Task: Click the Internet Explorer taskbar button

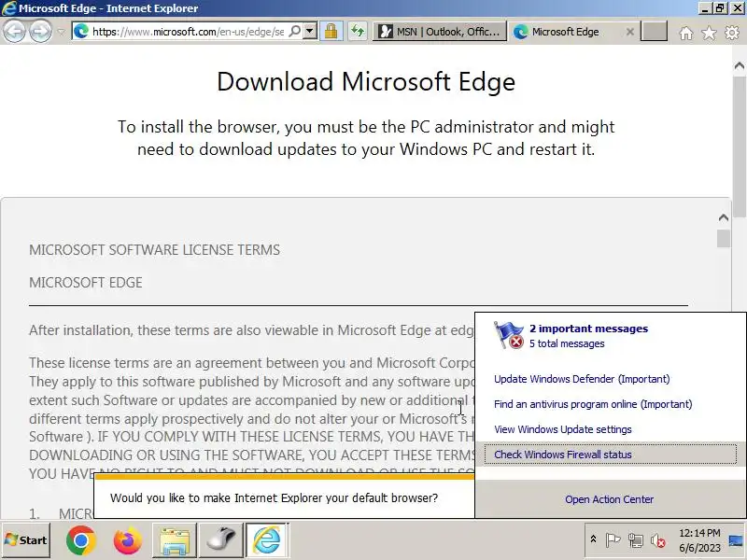Action: (267, 540)
